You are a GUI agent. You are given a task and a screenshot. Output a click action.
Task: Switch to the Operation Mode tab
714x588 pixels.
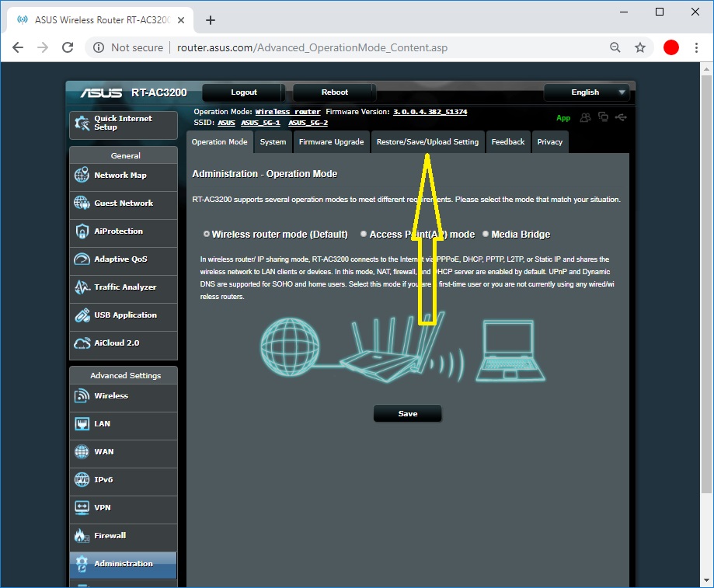pyautogui.click(x=219, y=142)
